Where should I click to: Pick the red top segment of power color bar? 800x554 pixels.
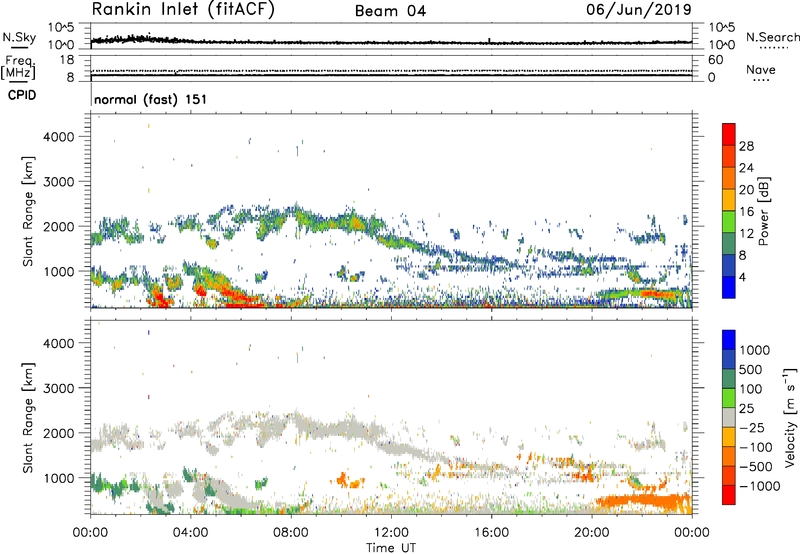729,134
